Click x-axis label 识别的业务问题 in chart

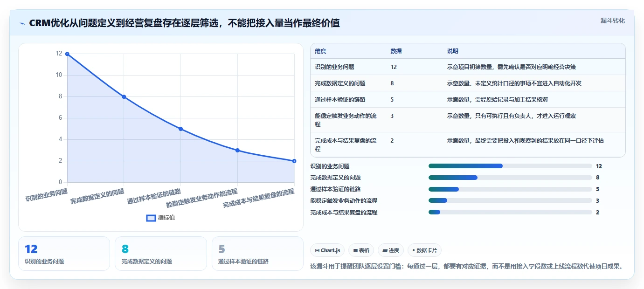tap(47, 194)
